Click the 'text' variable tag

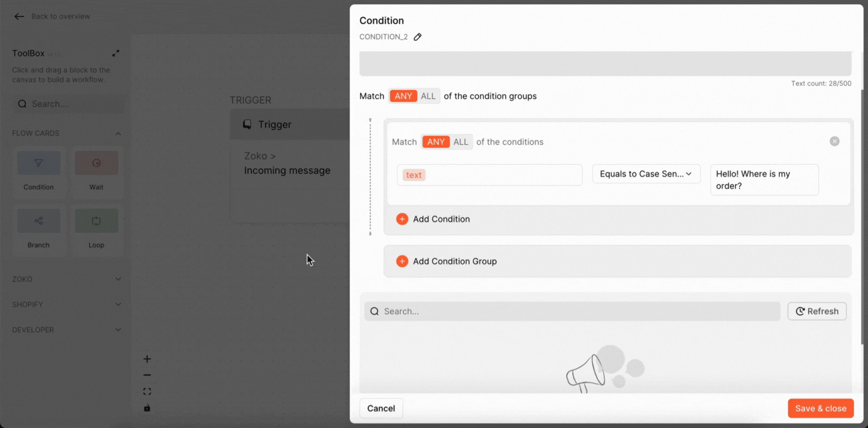coord(414,175)
